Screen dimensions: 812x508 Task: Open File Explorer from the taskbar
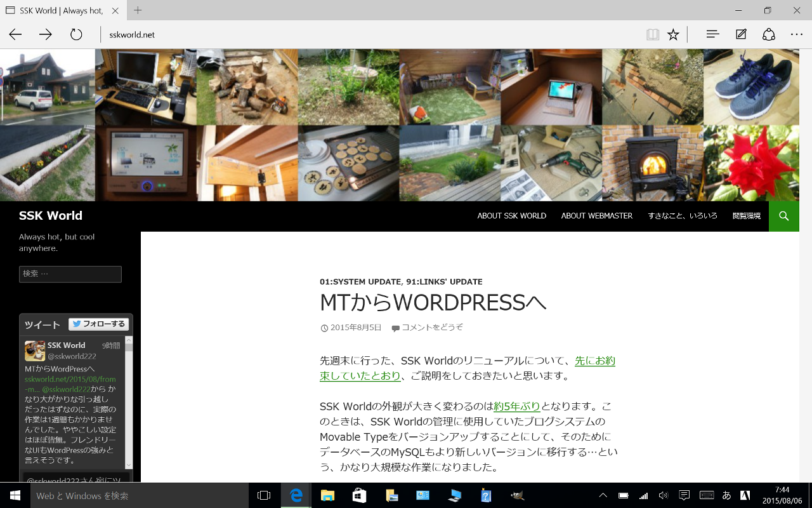point(327,495)
